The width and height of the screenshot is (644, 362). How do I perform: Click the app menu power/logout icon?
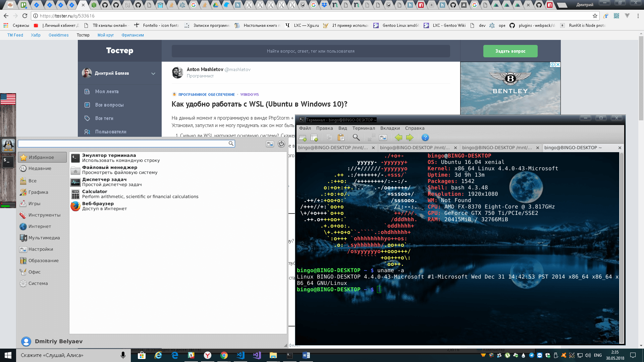click(281, 144)
